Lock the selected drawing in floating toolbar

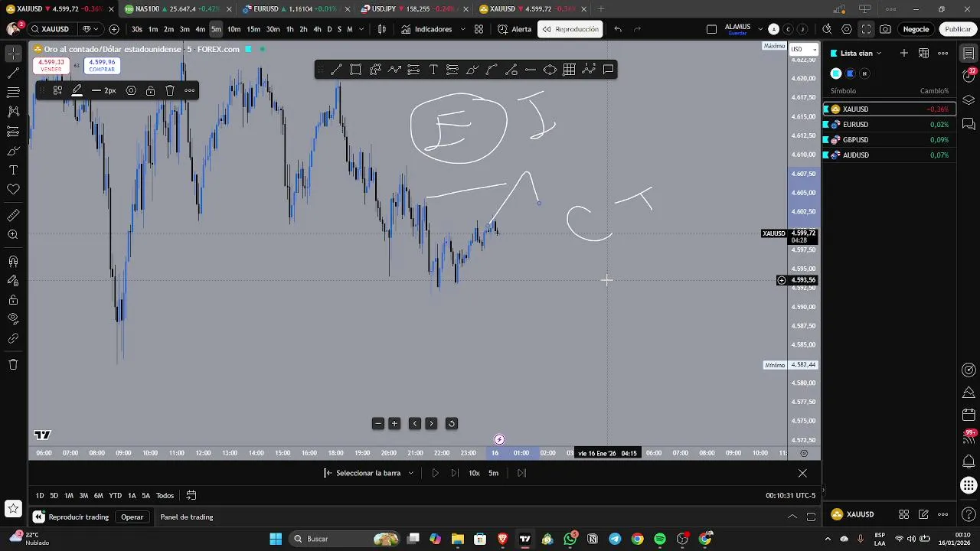pos(150,90)
